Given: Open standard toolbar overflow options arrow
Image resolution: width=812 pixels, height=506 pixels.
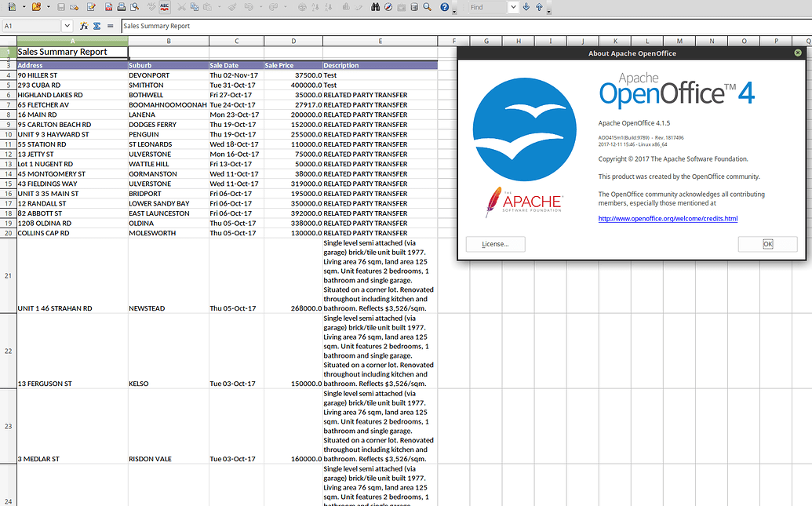Looking at the screenshot, I should pos(455,9).
